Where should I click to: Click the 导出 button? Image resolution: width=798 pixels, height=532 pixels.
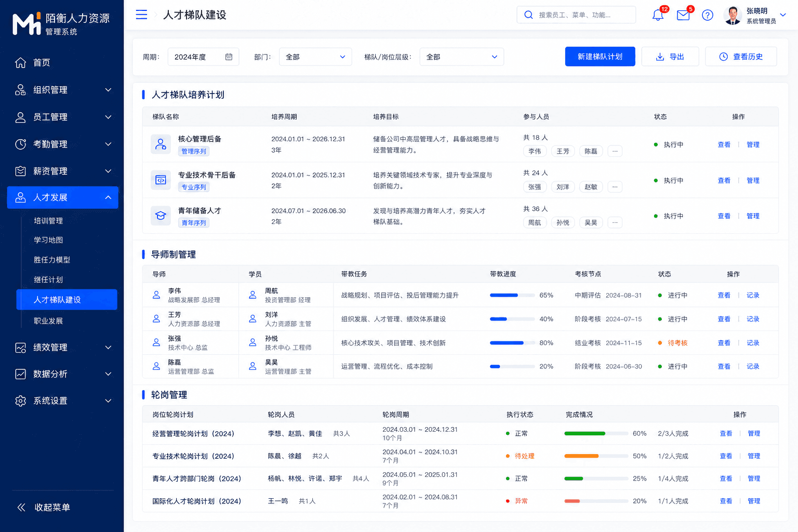(x=670, y=57)
